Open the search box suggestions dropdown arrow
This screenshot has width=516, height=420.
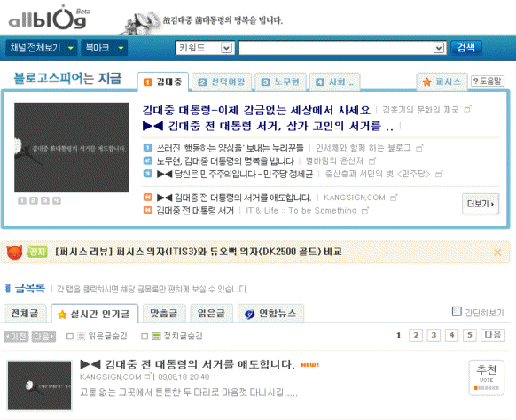click(438, 49)
